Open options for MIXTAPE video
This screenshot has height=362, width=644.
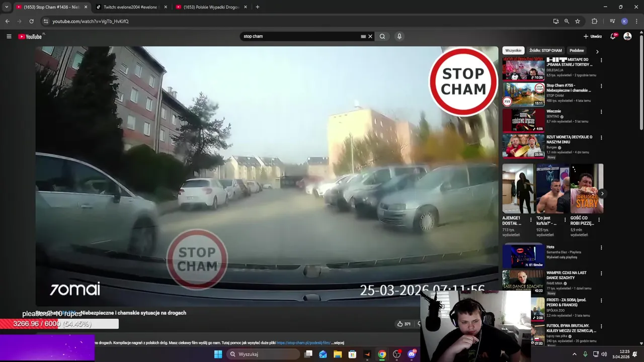(601, 60)
